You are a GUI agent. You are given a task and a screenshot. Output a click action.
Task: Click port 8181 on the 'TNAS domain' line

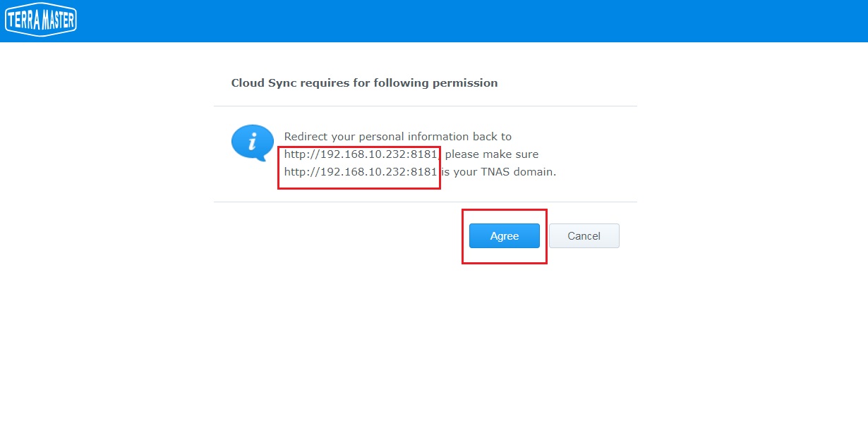(424, 172)
